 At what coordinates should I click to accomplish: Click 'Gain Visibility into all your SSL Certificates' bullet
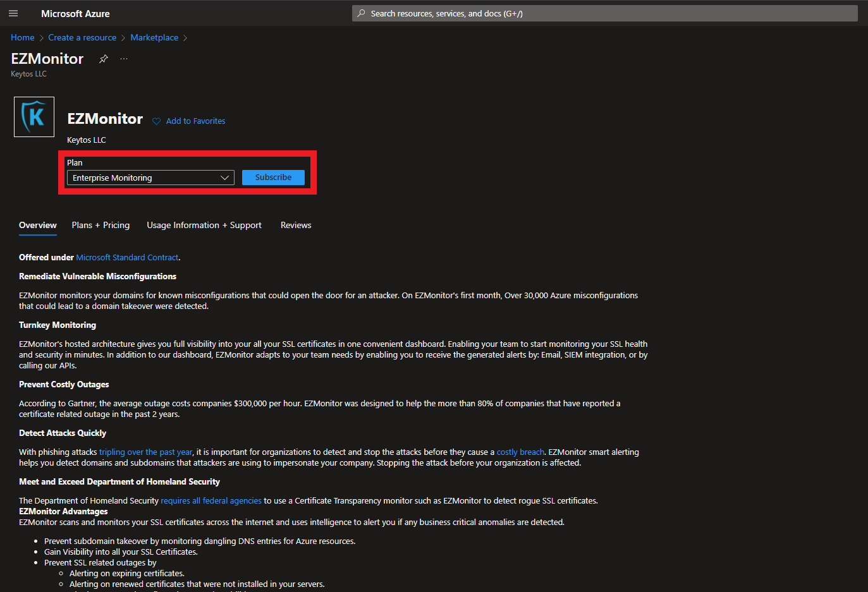click(x=121, y=552)
